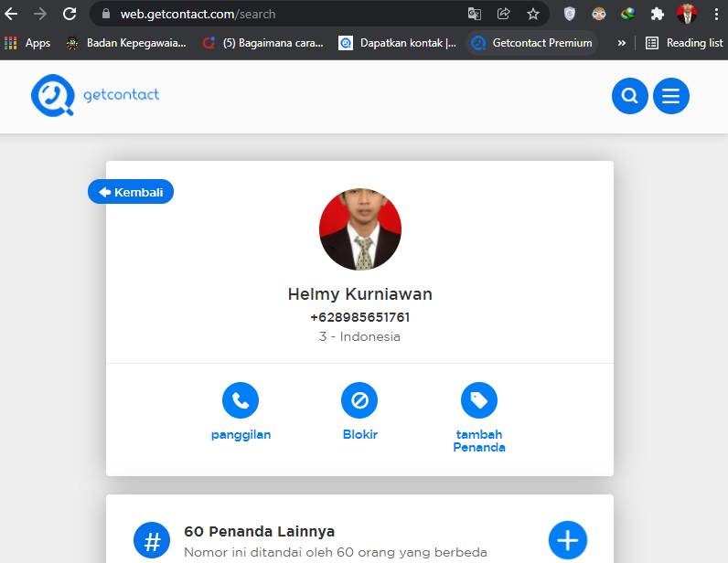Screen dimensions: 728x563
Task: Expand hidden bookmarks with the chevron
Action: pos(621,43)
